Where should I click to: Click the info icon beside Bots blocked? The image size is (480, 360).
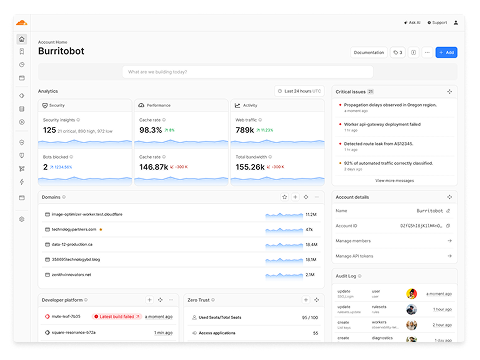(71, 157)
